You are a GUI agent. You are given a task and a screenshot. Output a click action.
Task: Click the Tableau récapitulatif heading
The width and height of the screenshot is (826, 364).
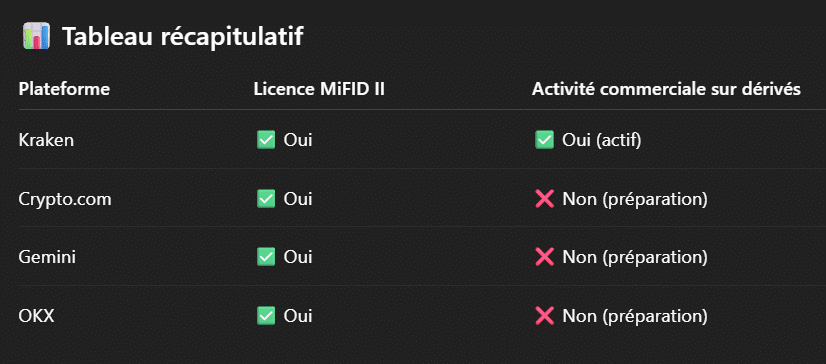[x=183, y=37]
